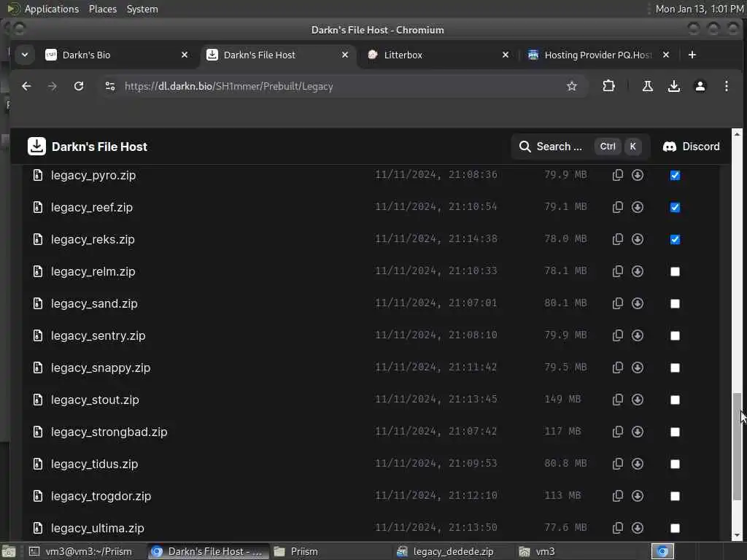This screenshot has width=747, height=560.
Task: Expand the tab search dropdown arrow
Action: [x=25, y=55]
